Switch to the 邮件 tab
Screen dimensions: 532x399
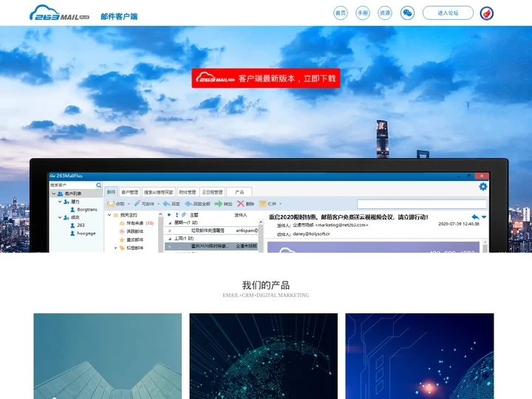click(x=112, y=191)
